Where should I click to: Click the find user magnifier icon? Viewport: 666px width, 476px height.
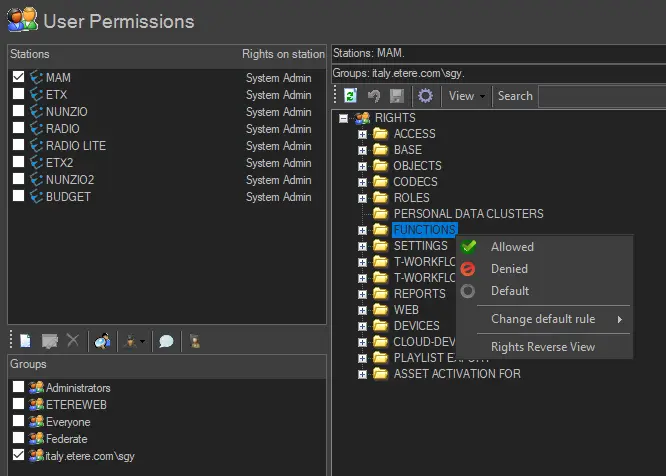102,341
